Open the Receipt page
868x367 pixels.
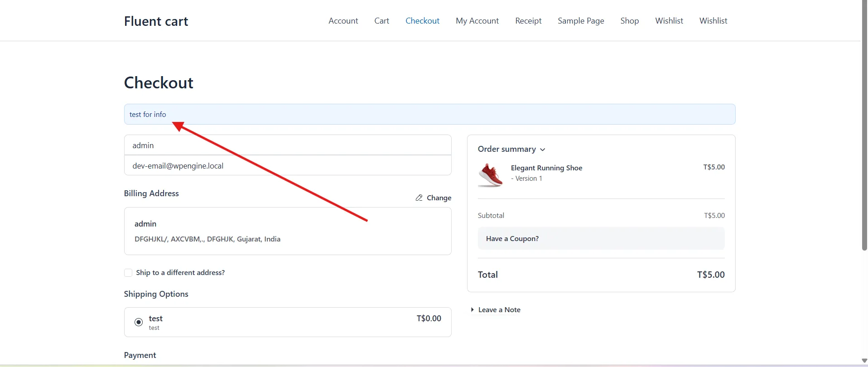[528, 21]
